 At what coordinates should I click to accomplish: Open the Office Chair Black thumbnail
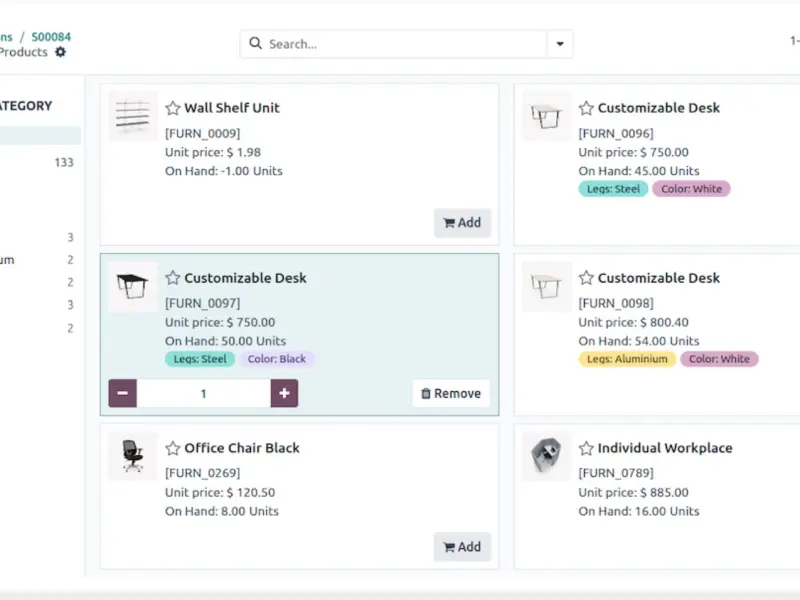tap(133, 456)
